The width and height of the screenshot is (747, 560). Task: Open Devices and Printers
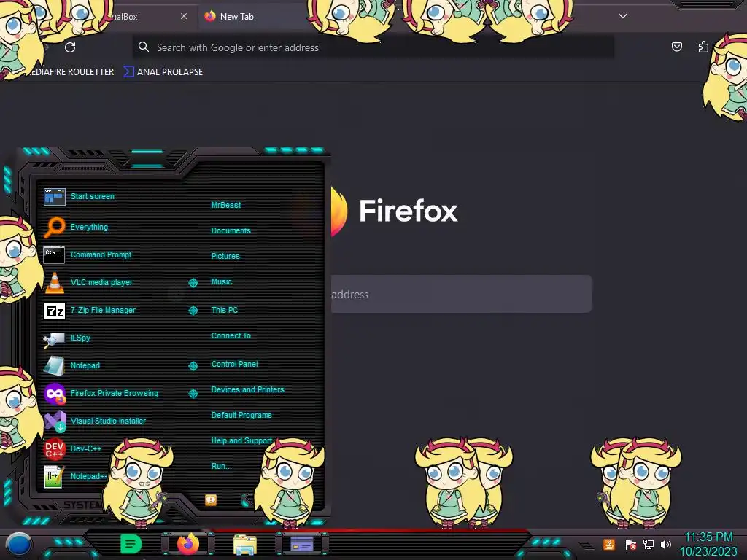248,389
